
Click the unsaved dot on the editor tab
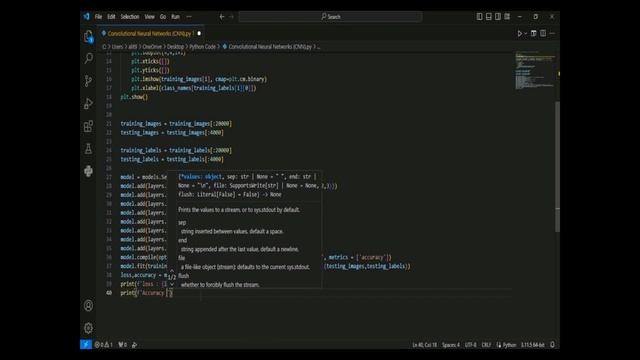[x=199, y=33]
